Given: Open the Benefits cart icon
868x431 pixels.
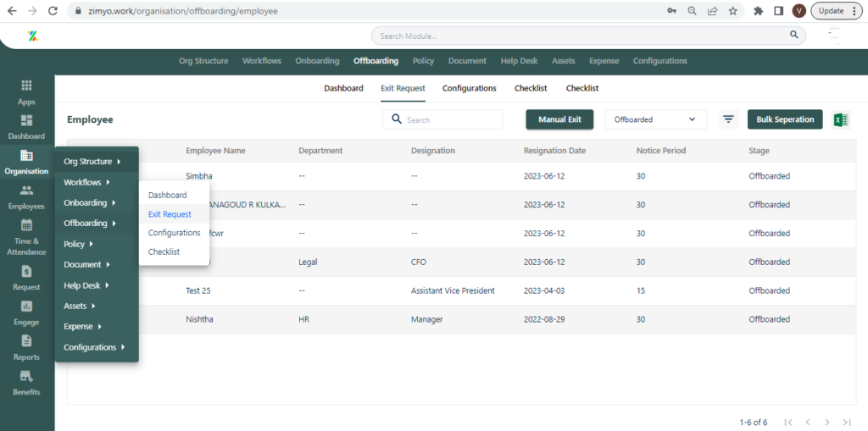Looking at the screenshot, I should coord(26,376).
